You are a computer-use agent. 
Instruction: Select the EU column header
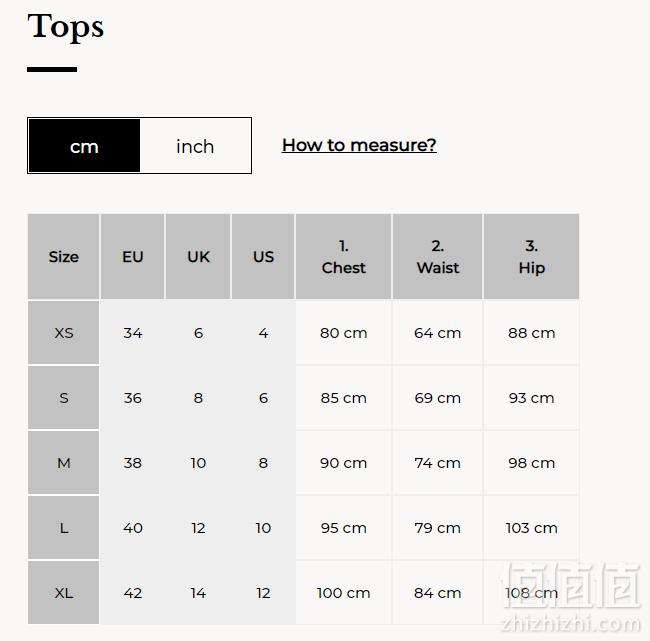133,257
